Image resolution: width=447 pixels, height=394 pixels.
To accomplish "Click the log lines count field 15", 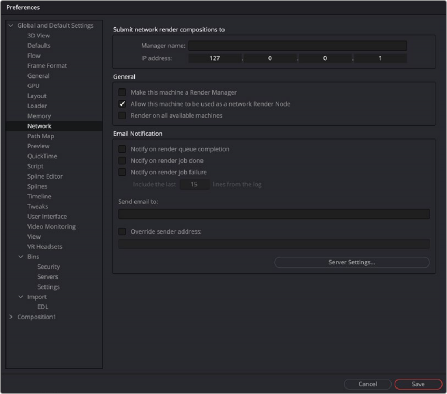I will (x=195, y=184).
